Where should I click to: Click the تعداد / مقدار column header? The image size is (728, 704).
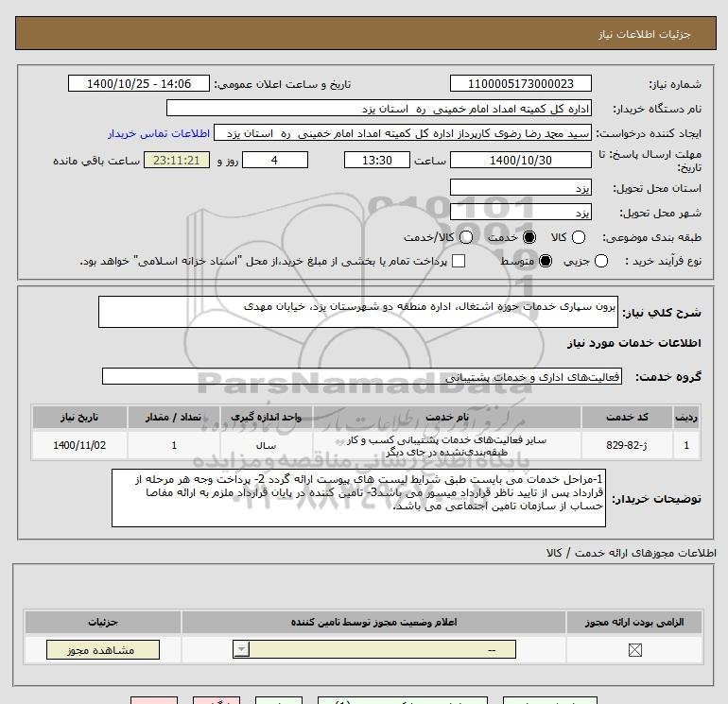[x=174, y=417]
